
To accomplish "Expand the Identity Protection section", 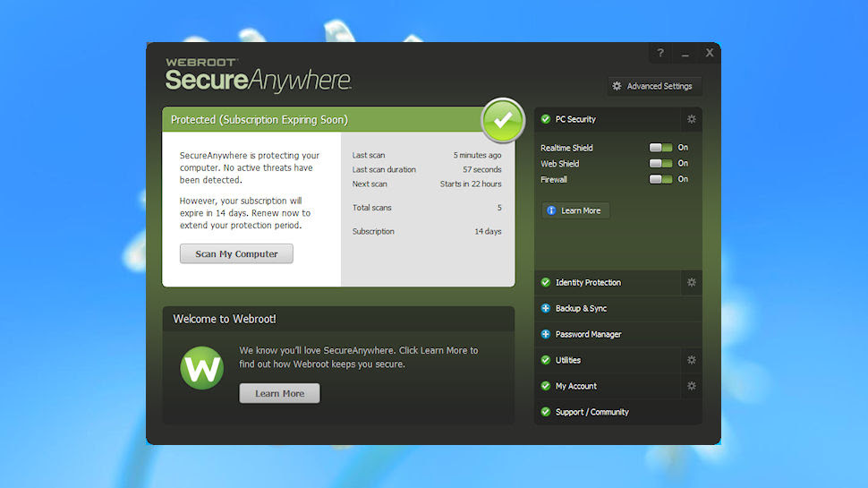I will pos(608,282).
